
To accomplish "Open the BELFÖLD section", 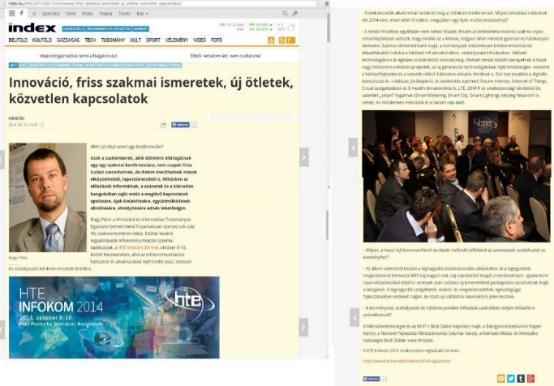I will 18,40.
